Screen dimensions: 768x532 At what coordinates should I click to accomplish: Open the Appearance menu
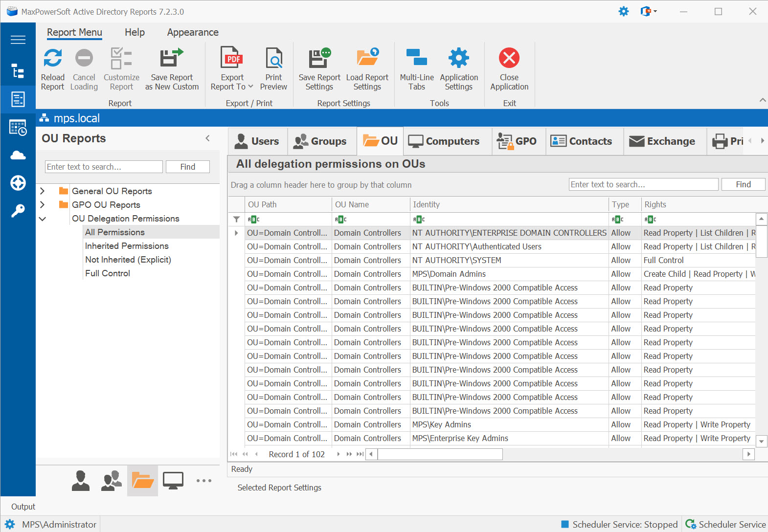coord(193,32)
